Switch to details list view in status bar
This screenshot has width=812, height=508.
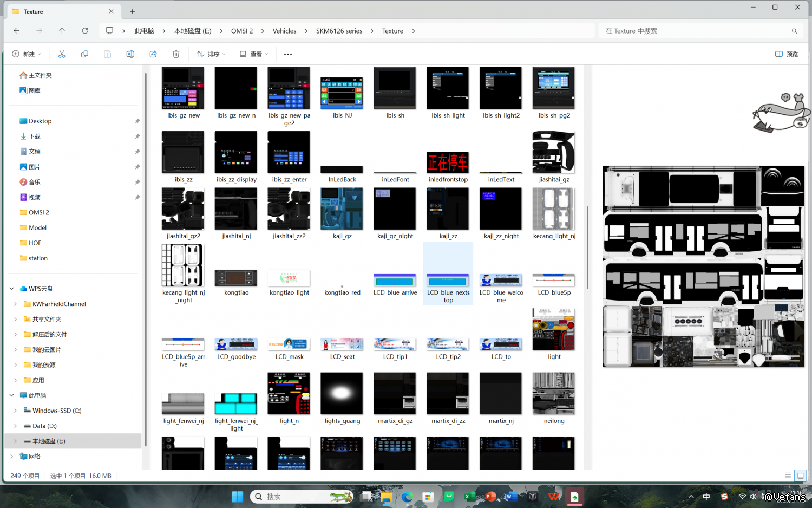(x=788, y=476)
